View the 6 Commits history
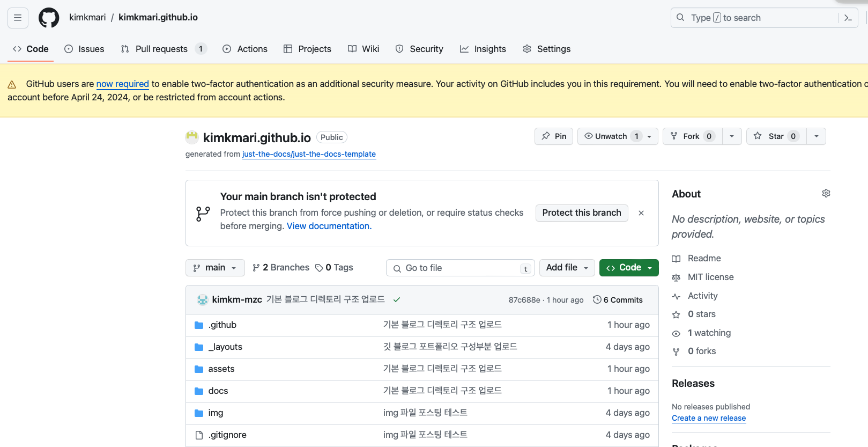 coord(618,300)
